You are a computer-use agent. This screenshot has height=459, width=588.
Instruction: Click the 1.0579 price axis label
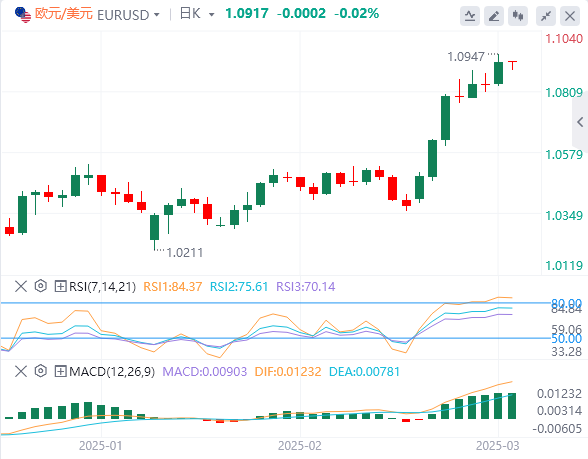564,154
